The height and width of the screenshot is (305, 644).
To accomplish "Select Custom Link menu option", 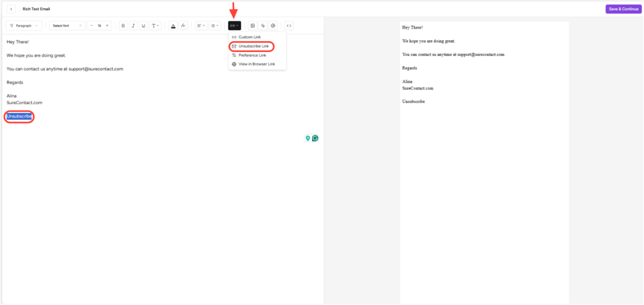I will pyautogui.click(x=249, y=37).
